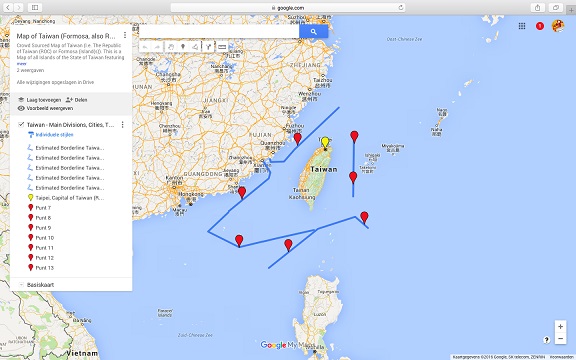Select Punt 7 in the layer list
This screenshot has height=360, width=576.
click(39, 208)
